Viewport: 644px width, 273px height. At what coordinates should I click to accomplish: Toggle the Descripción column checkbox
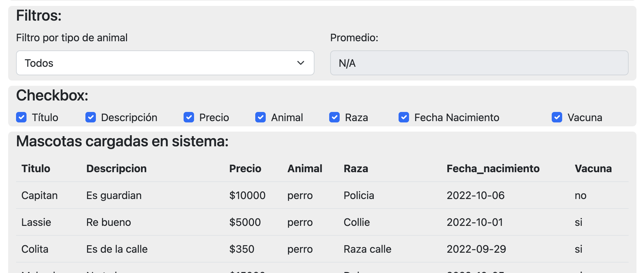point(91,117)
